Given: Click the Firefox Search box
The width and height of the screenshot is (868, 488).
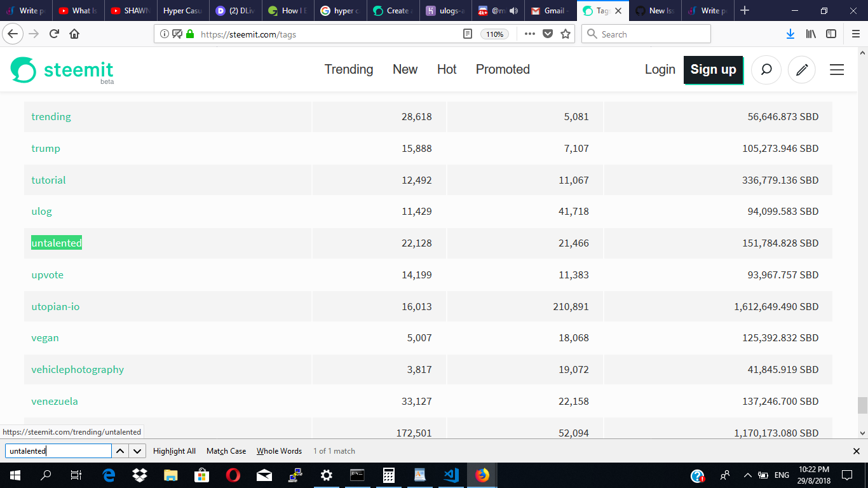Looking at the screenshot, I should (x=646, y=34).
